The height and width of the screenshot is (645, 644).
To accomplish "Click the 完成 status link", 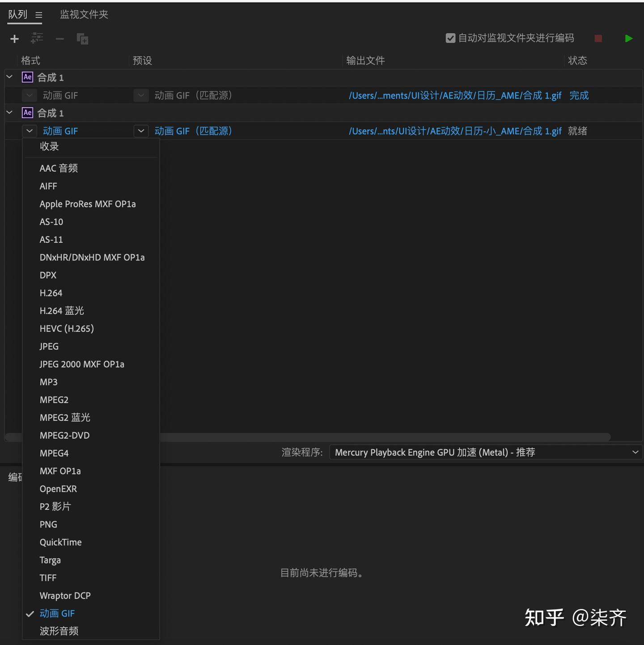I will click(579, 95).
